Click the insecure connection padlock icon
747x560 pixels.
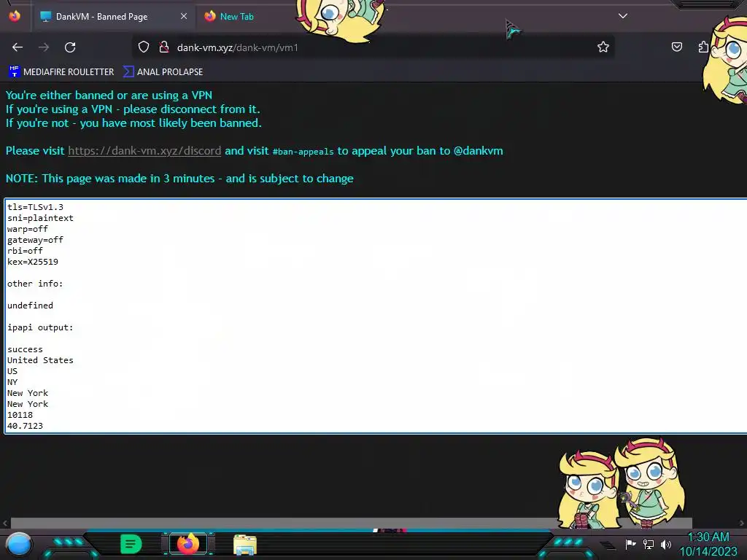(x=164, y=47)
